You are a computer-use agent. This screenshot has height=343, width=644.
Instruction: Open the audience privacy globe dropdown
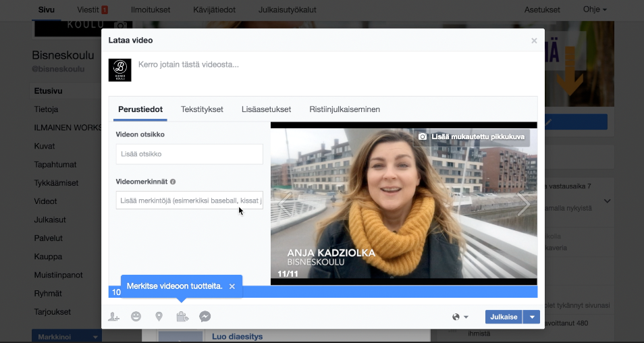(x=460, y=317)
